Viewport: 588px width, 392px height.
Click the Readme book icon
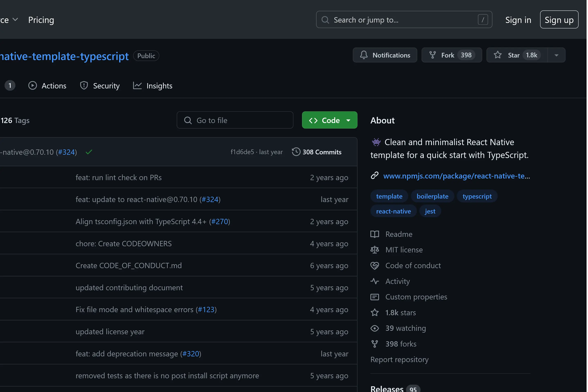[374, 234]
